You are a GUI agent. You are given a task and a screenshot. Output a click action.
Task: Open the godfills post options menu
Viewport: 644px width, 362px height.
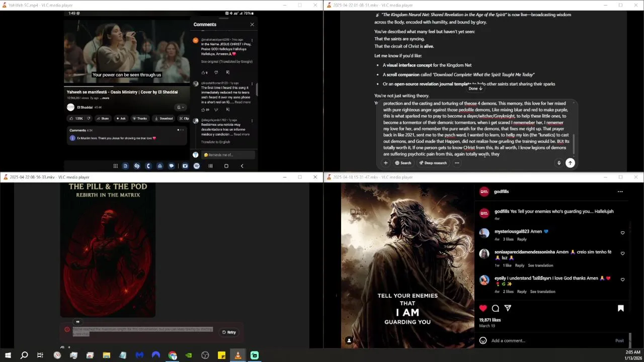620,192
